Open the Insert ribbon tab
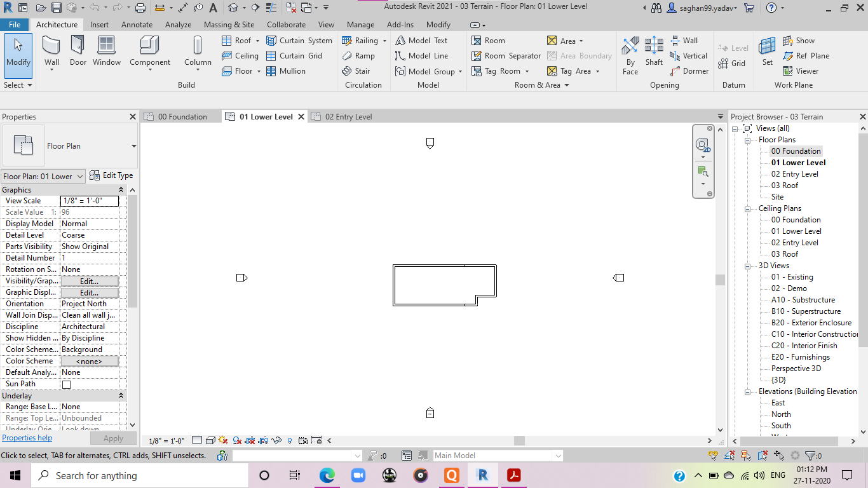 coord(99,25)
